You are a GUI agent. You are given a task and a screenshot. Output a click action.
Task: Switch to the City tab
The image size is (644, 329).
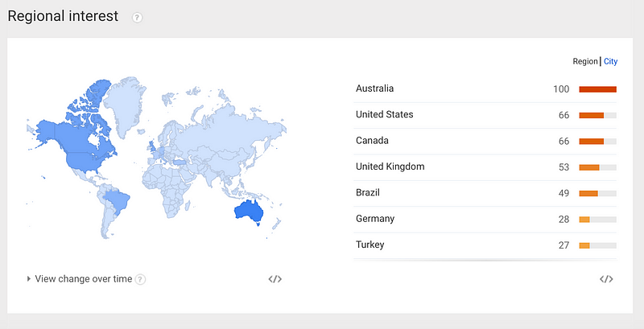click(610, 61)
